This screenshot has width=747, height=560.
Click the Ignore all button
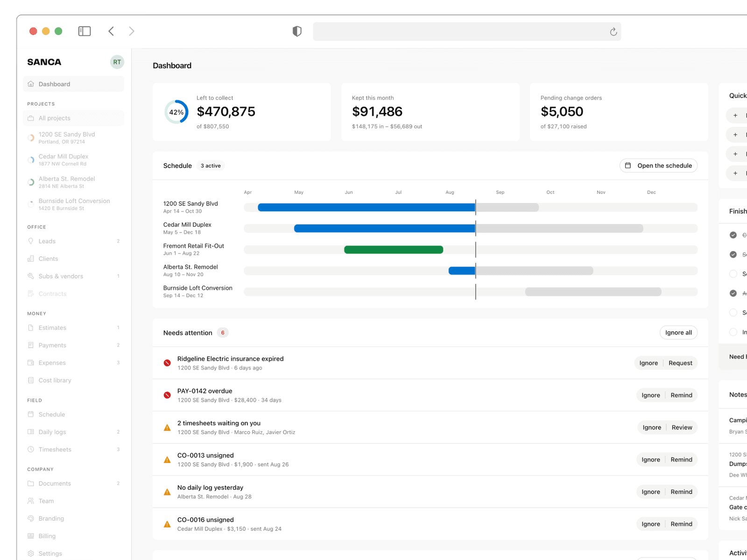[678, 333]
